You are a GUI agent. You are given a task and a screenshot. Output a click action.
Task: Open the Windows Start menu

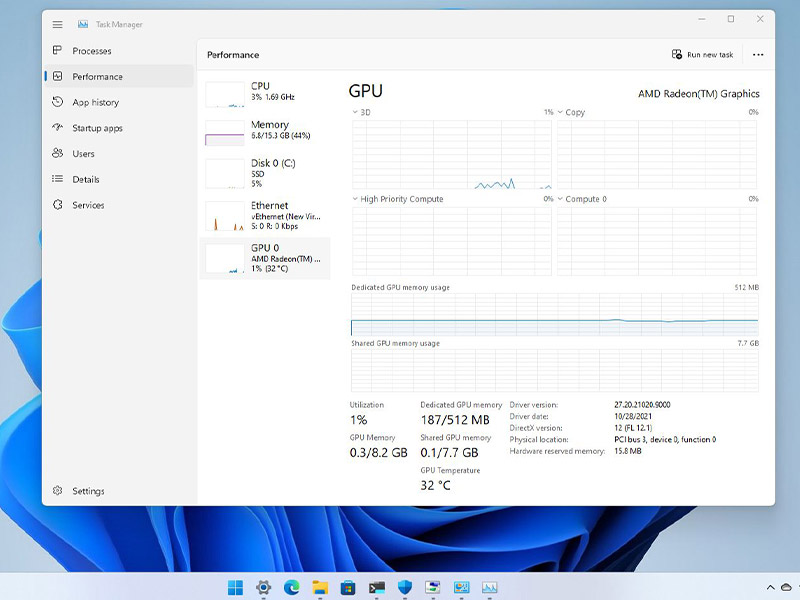click(x=235, y=587)
